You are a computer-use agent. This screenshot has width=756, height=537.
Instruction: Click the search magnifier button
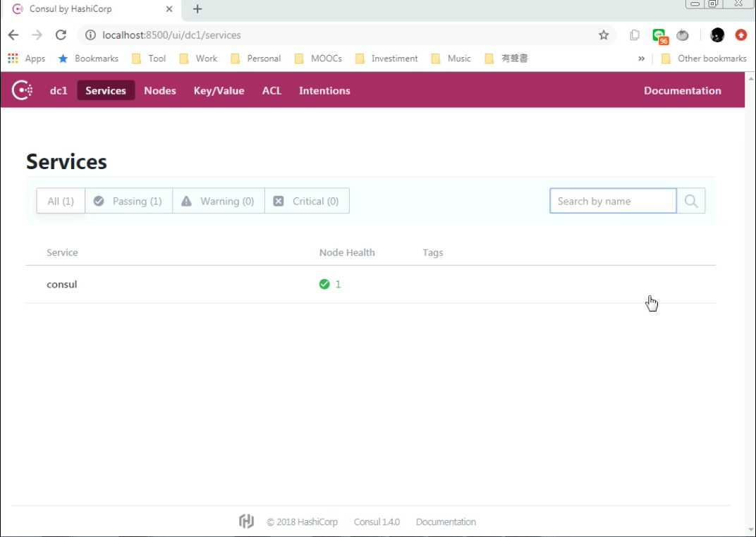click(691, 201)
